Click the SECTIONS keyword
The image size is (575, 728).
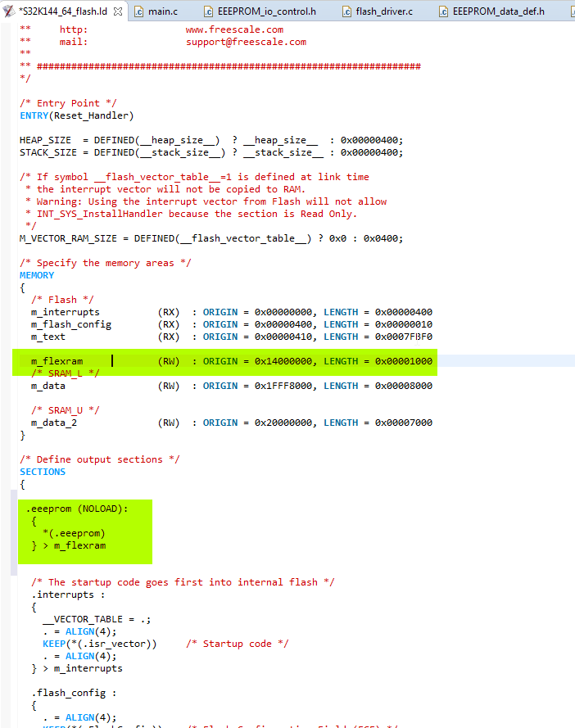point(43,472)
